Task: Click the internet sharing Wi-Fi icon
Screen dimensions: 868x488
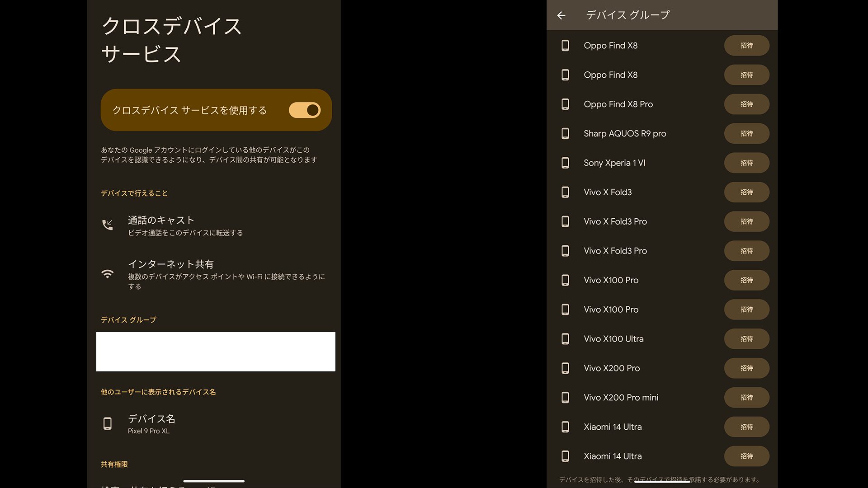Action: (108, 274)
